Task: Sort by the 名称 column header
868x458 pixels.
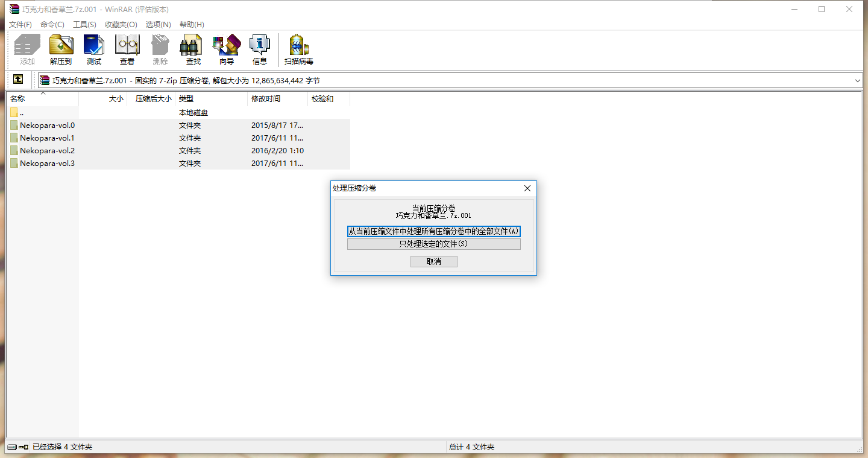Action: click(x=43, y=99)
